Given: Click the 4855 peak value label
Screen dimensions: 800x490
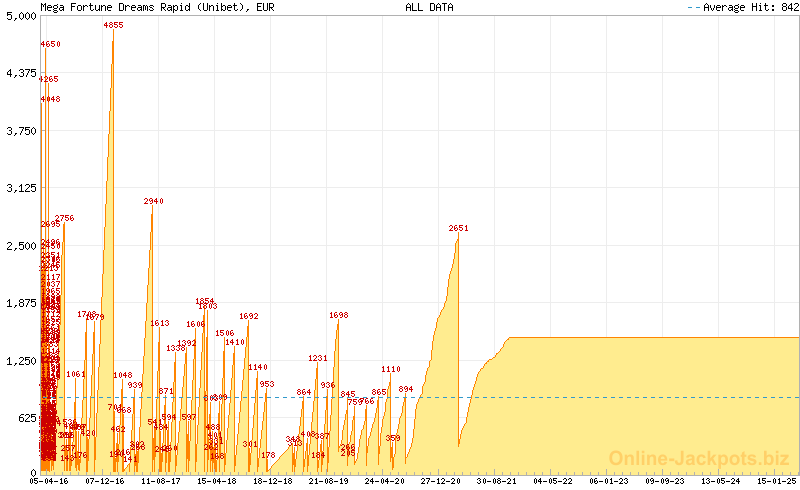Looking at the screenshot, I should point(113,25).
